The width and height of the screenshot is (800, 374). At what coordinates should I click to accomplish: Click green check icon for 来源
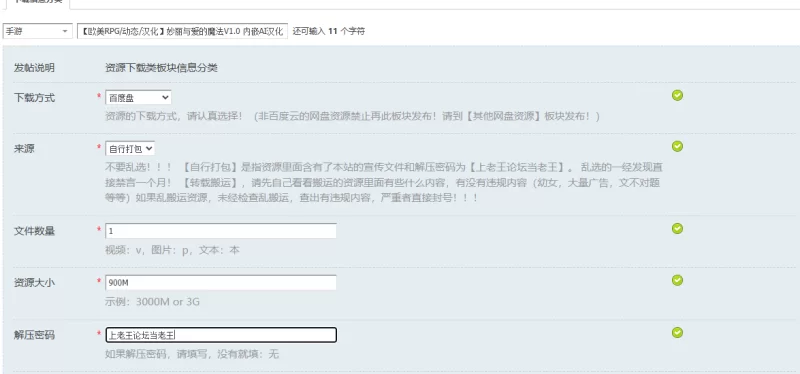(x=677, y=146)
